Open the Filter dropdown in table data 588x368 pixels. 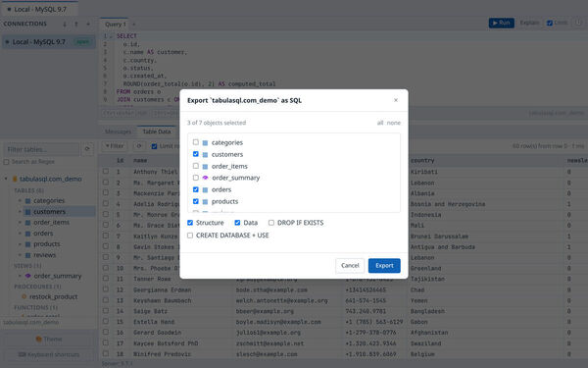115,146
